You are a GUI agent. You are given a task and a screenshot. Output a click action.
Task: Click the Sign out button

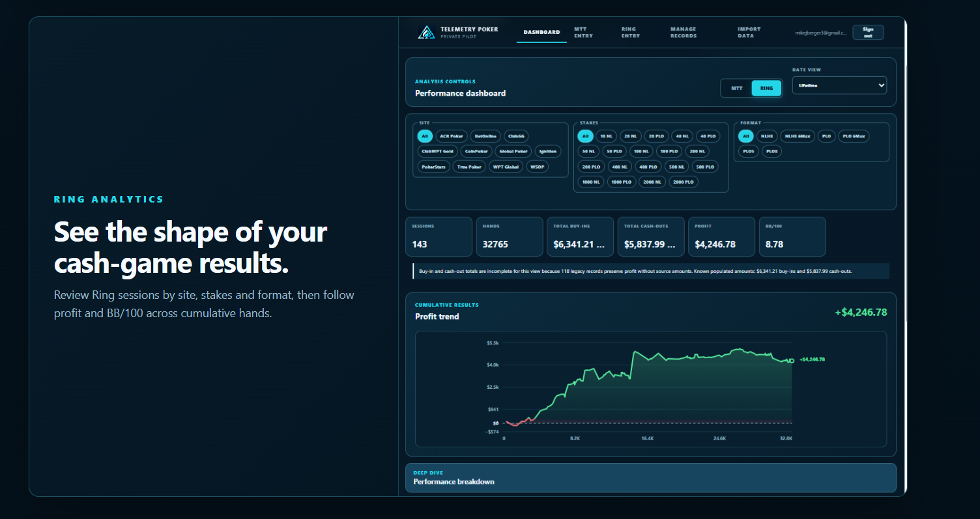pyautogui.click(x=868, y=33)
